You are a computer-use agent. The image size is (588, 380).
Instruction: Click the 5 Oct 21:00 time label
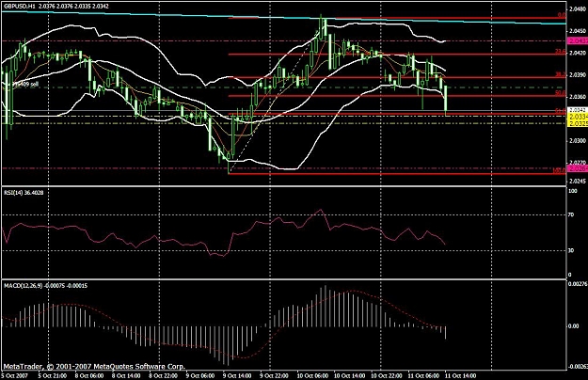click(53, 376)
